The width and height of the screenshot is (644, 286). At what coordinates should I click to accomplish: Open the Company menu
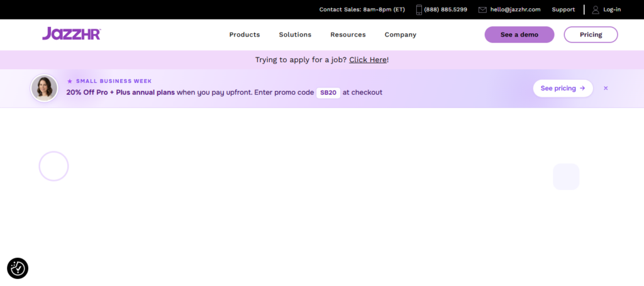[401, 35]
